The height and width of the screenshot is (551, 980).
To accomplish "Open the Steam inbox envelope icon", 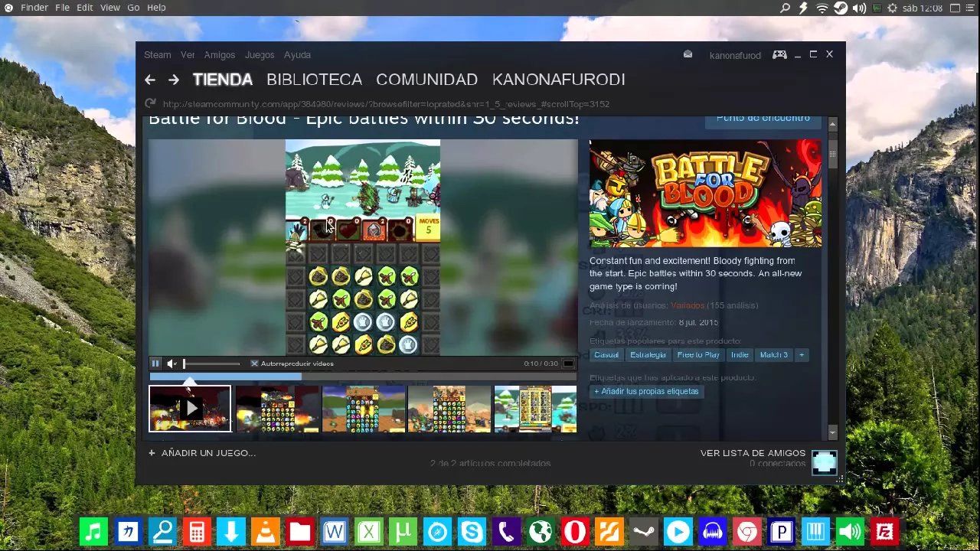I will tap(688, 54).
